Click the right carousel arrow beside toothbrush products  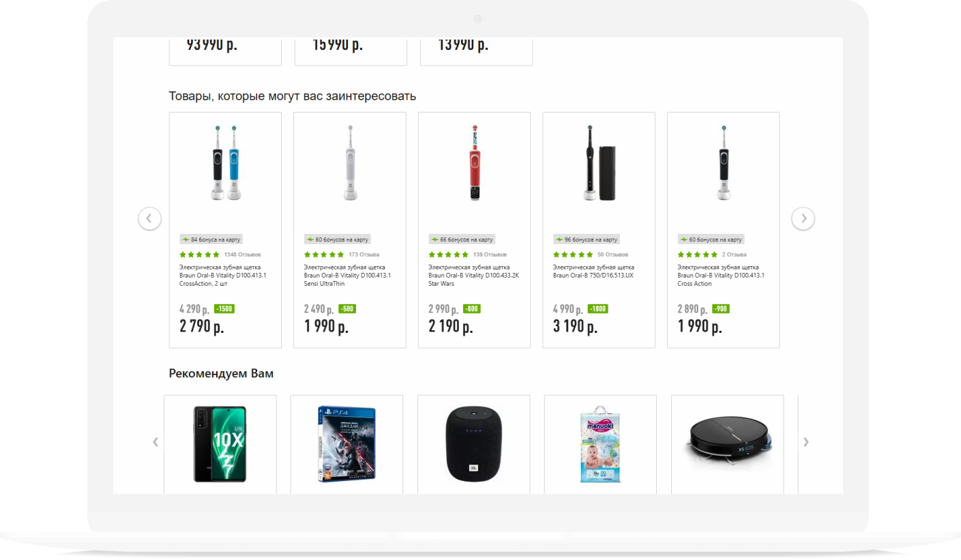click(x=803, y=218)
